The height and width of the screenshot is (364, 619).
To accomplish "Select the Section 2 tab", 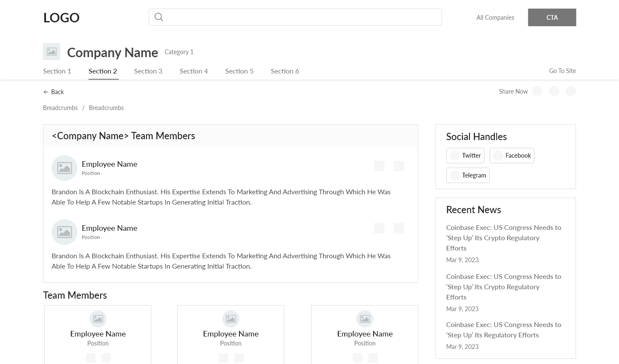I will (103, 71).
